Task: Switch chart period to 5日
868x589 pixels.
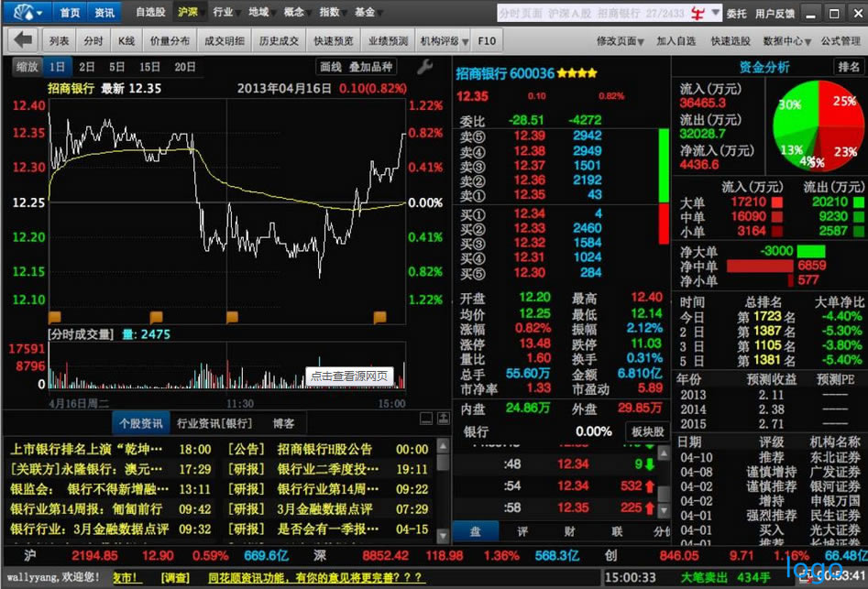Action: (x=116, y=67)
